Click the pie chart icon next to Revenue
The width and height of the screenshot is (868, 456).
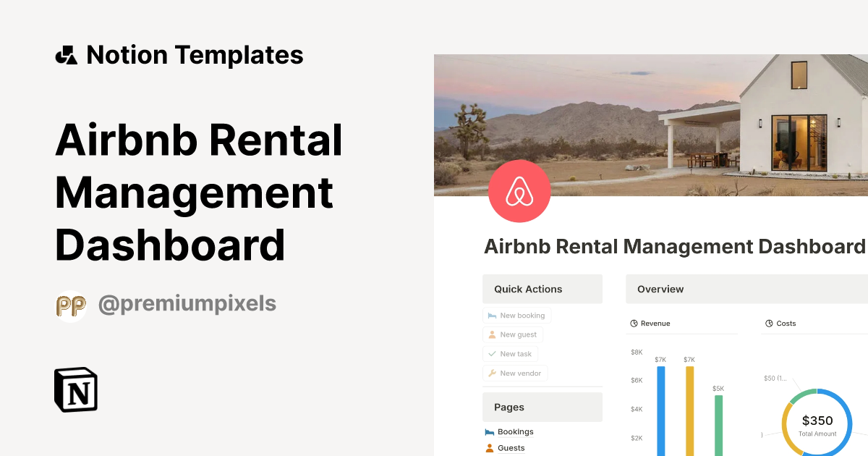click(634, 323)
